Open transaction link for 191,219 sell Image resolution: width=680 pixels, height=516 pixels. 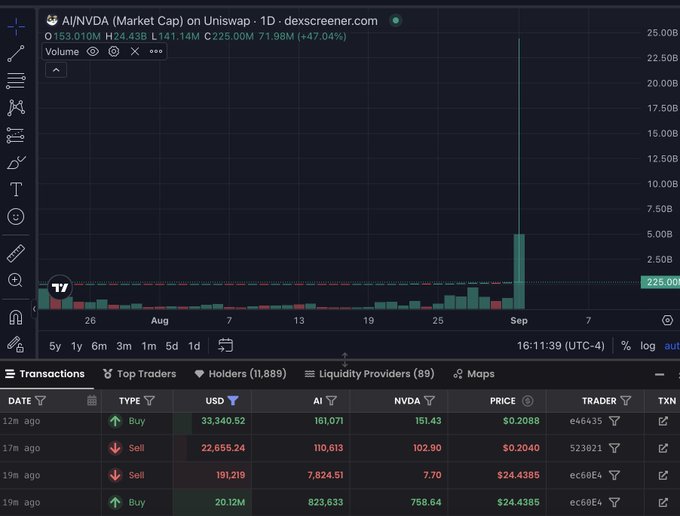(x=663, y=475)
